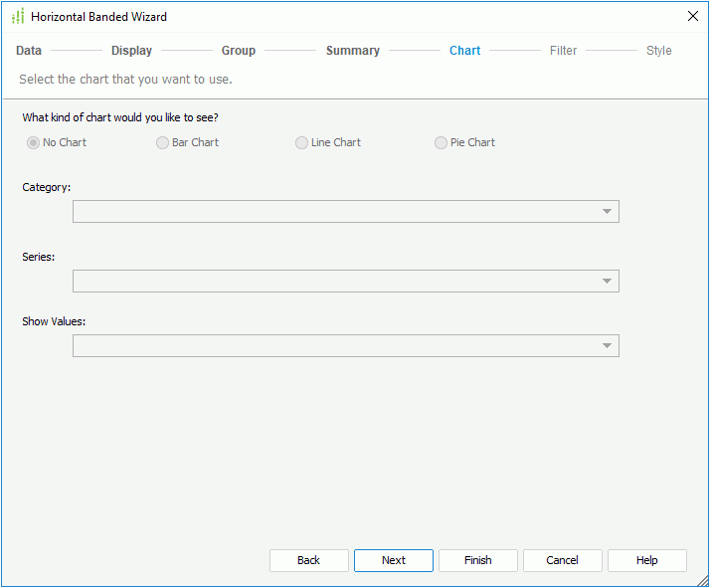Open the Show Values dropdown arrow
Image resolution: width=710 pixels, height=588 pixels.
(607, 346)
